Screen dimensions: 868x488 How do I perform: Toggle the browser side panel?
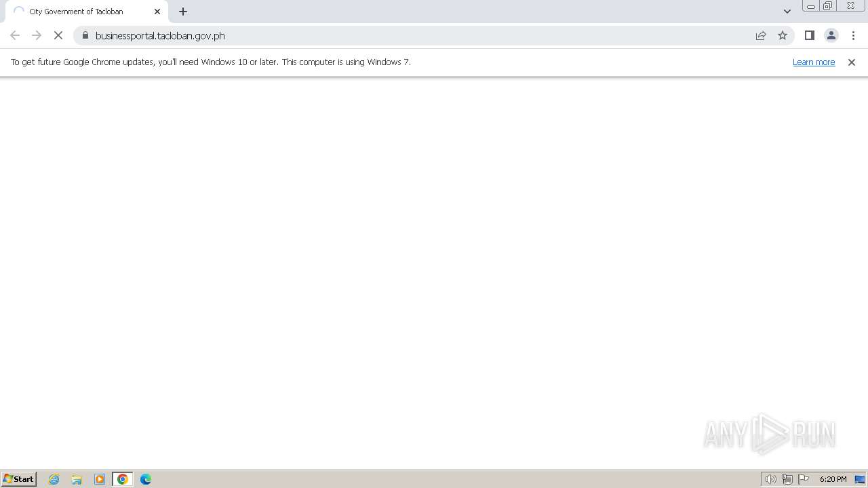pyautogui.click(x=809, y=35)
